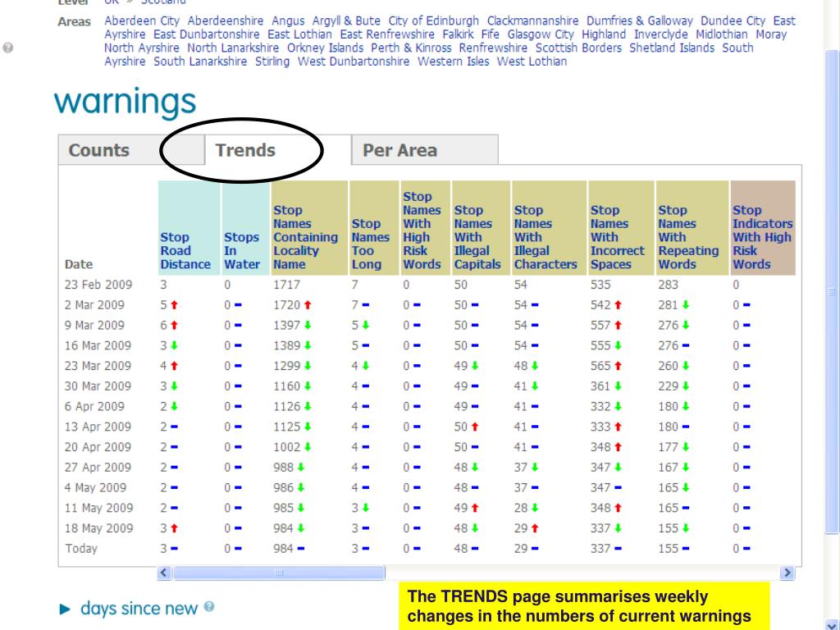The height and width of the screenshot is (630, 840).
Task: Open the Renfrewshire area link
Action: pyautogui.click(x=493, y=48)
